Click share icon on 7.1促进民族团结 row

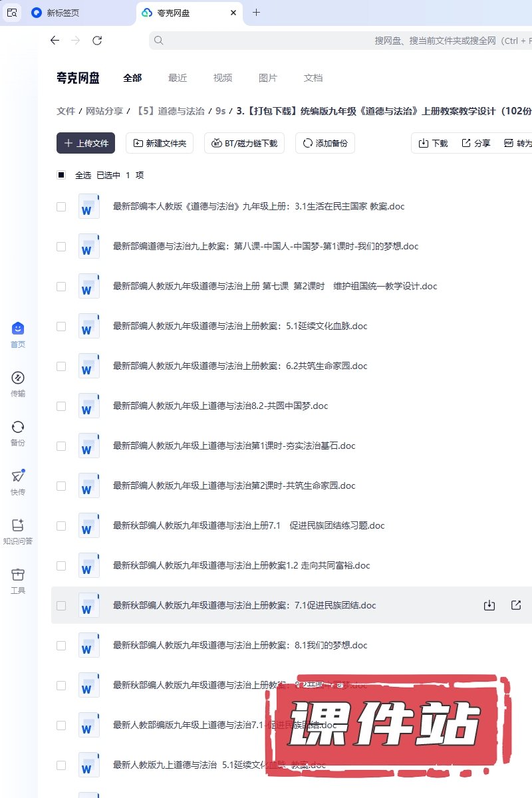tap(516, 605)
